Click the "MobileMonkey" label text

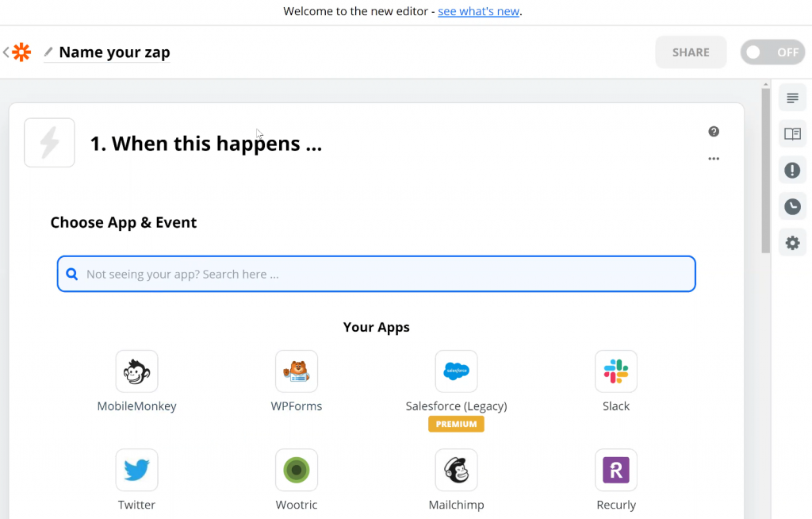136,406
